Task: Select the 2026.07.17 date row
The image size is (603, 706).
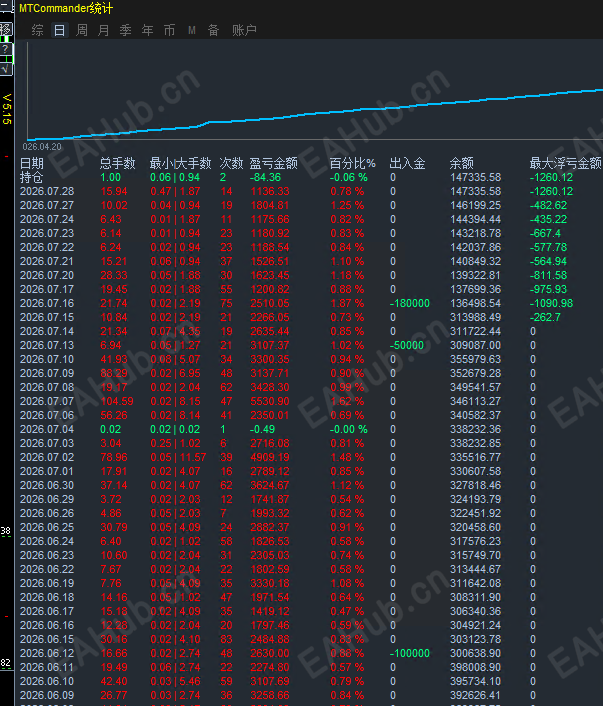Action: 47,289
